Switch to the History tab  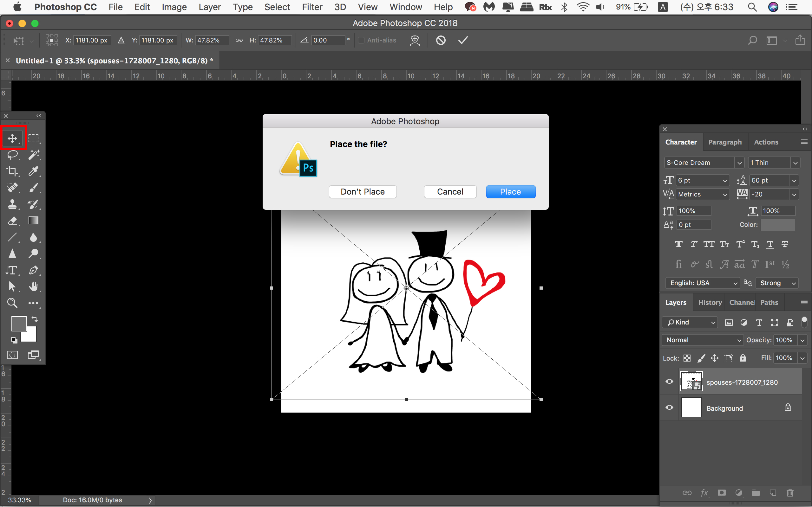pyautogui.click(x=710, y=302)
